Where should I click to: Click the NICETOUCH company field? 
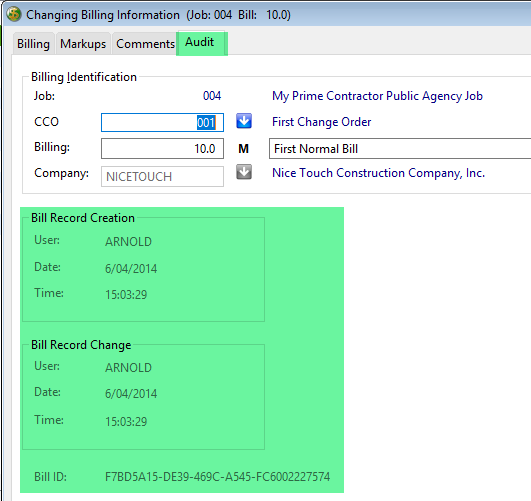(x=162, y=176)
